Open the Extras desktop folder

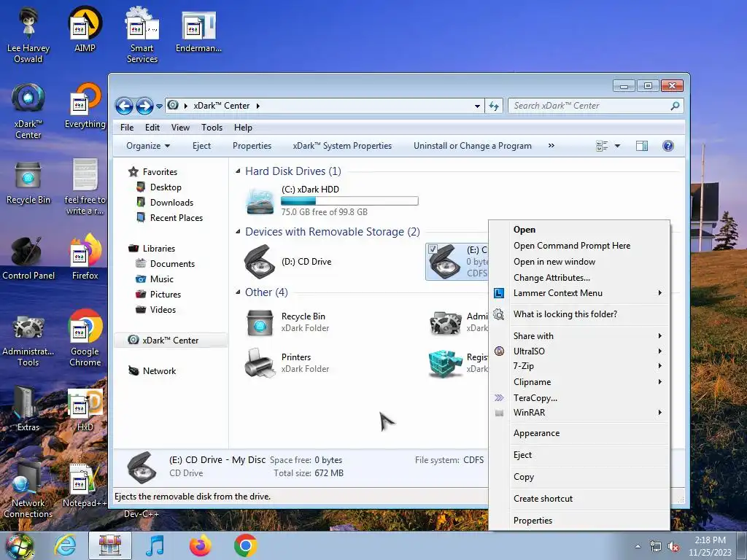click(28, 408)
